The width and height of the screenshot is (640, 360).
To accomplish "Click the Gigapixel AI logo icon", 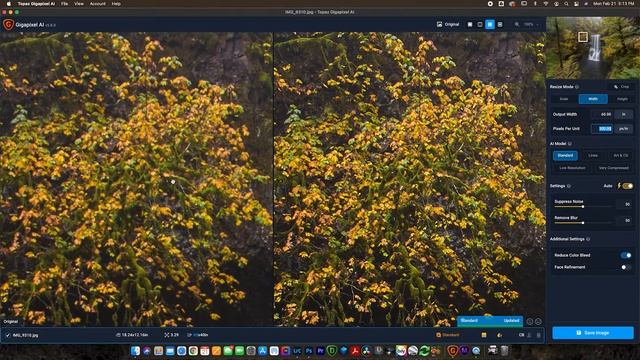I will (8, 24).
